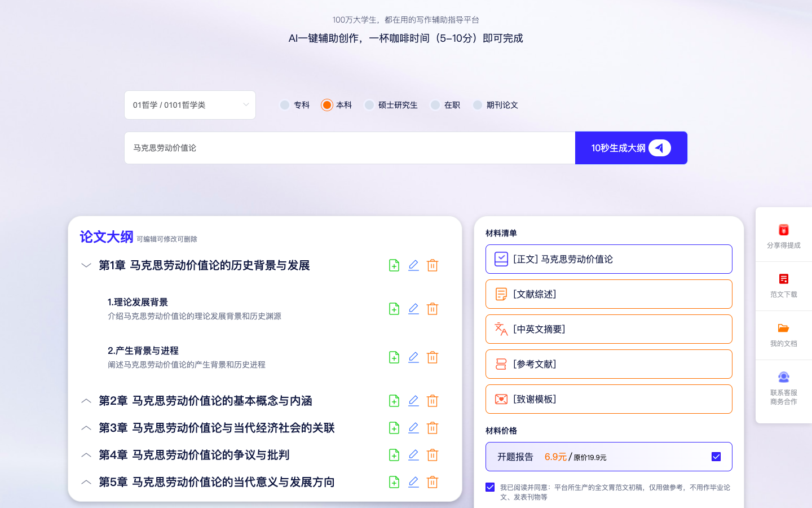Delete the 理论发展背景 subsection
Screen dimensions: 812x508
pyautogui.click(x=433, y=309)
